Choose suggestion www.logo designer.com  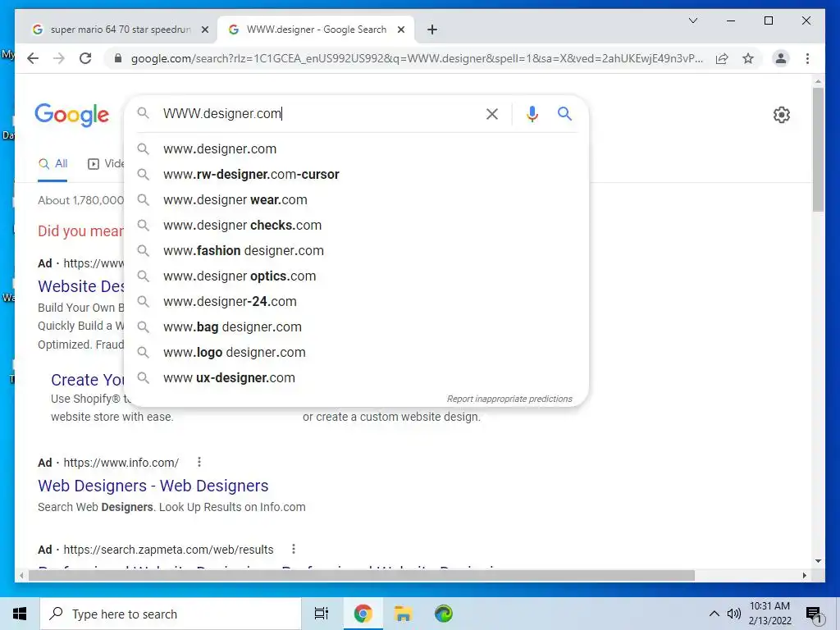point(356,353)
